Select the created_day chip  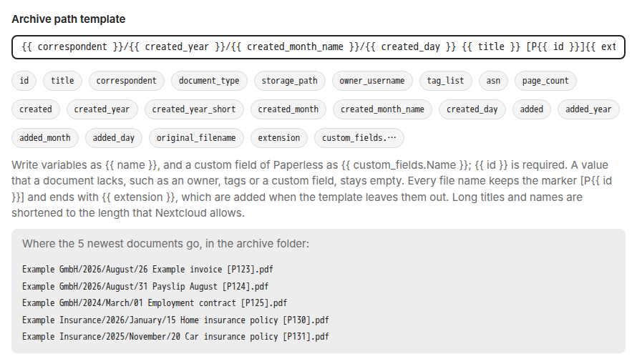[x=472, y=109]
